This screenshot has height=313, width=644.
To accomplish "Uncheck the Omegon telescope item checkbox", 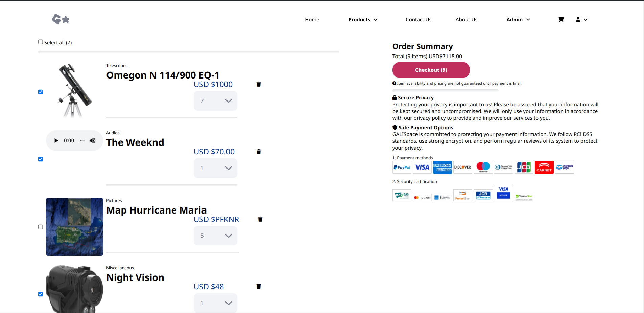I will pyautogui.click(x=41, y=92).
